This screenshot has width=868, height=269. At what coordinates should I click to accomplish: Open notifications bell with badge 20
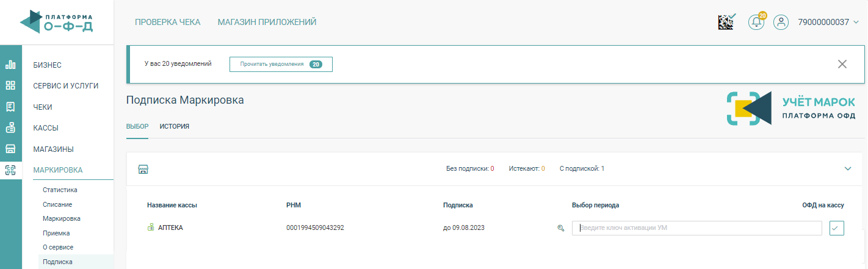click(756, 22)
